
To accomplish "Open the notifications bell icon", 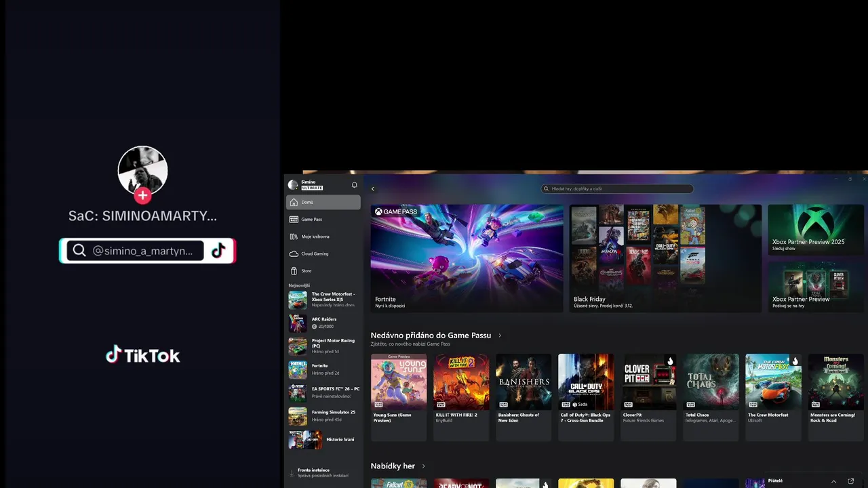I will point(354,185).
